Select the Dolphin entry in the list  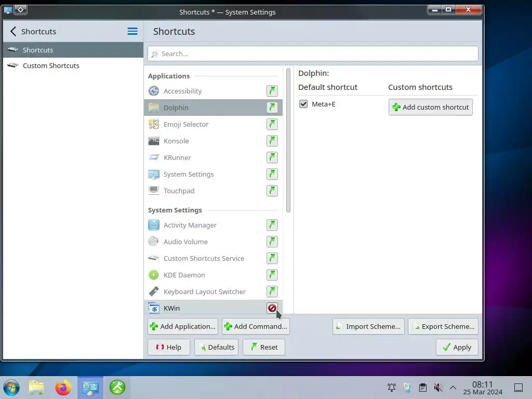click(213, 108)
